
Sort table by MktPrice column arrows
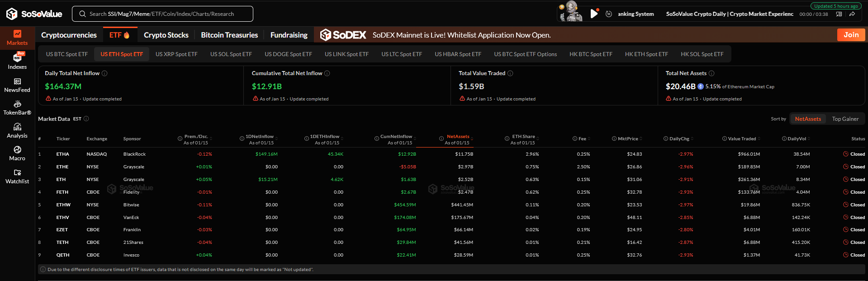point(641,138)
